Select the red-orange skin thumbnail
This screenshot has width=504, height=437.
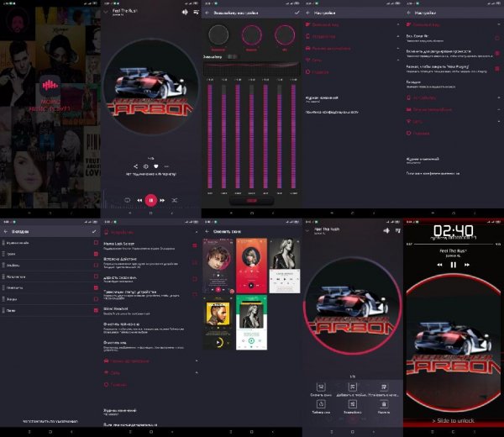pos(251,266)
